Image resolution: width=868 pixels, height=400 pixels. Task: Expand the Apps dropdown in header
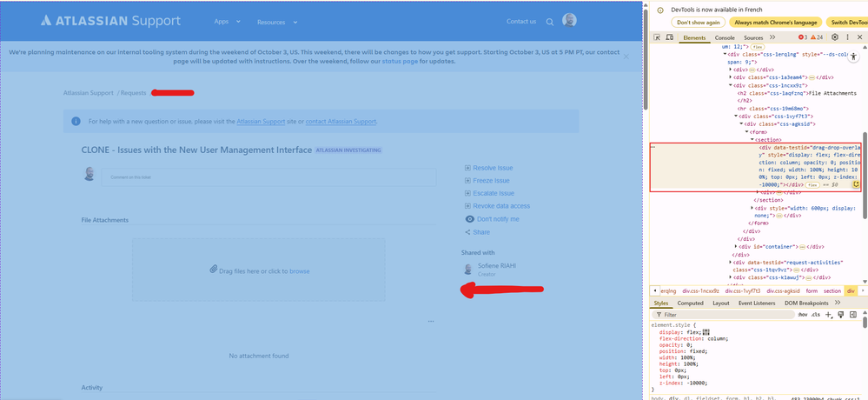coord(228,22)
